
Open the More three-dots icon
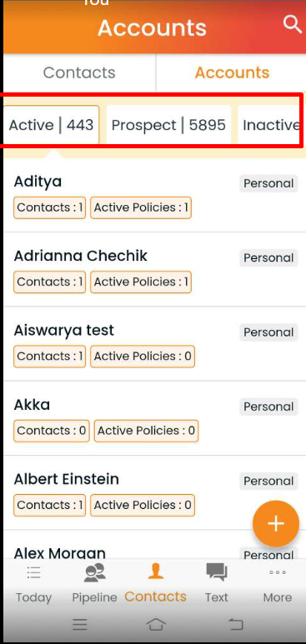tap(278, 572)
